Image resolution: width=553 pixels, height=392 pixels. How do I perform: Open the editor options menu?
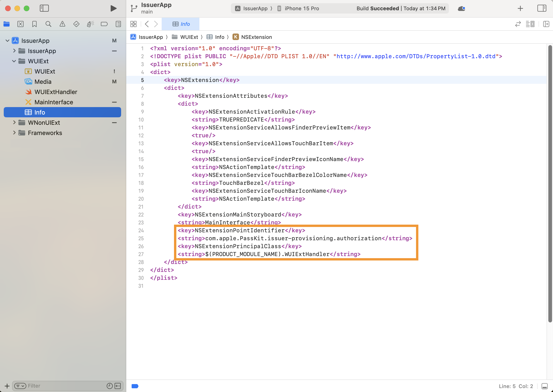[530, 24]
